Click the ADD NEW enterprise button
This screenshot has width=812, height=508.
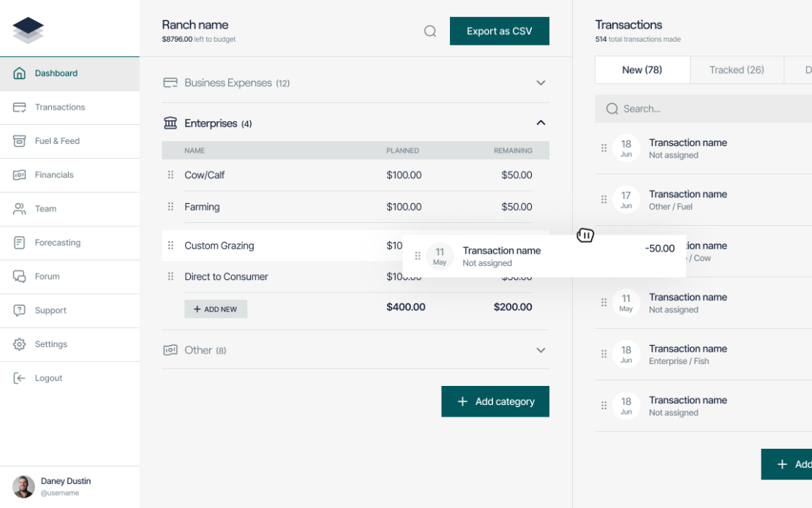pyautogui.click(x=215, y=309)
